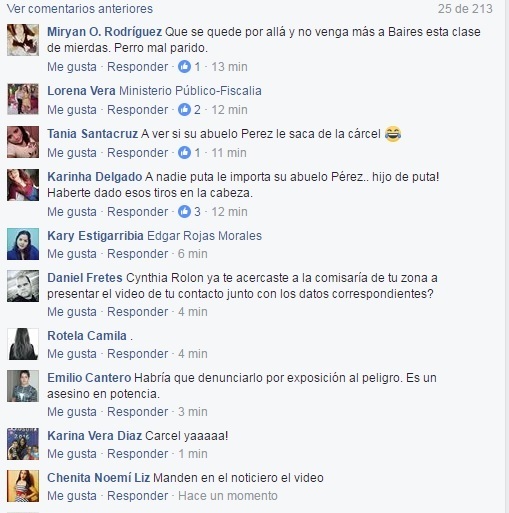Click like count icon on Lorena Vera's comment
509x513 pixels.
(184, 110)
